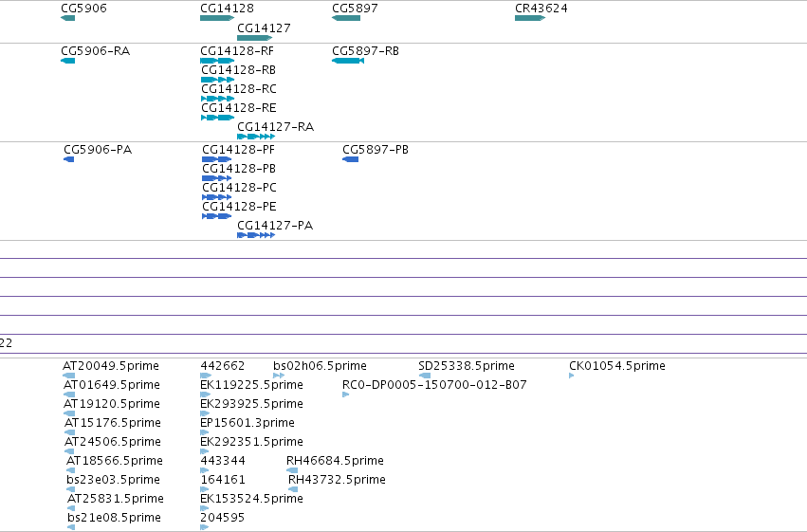
Task: Click the RH43732.5prime EST arrow
Action: tap(293, 489)
